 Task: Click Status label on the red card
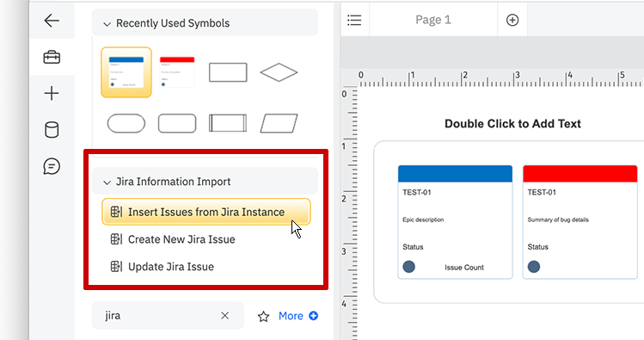537,247
